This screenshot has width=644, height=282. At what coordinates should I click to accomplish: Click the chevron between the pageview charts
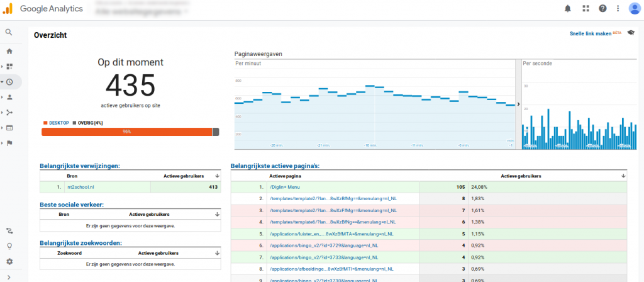(x=518, y=104)
